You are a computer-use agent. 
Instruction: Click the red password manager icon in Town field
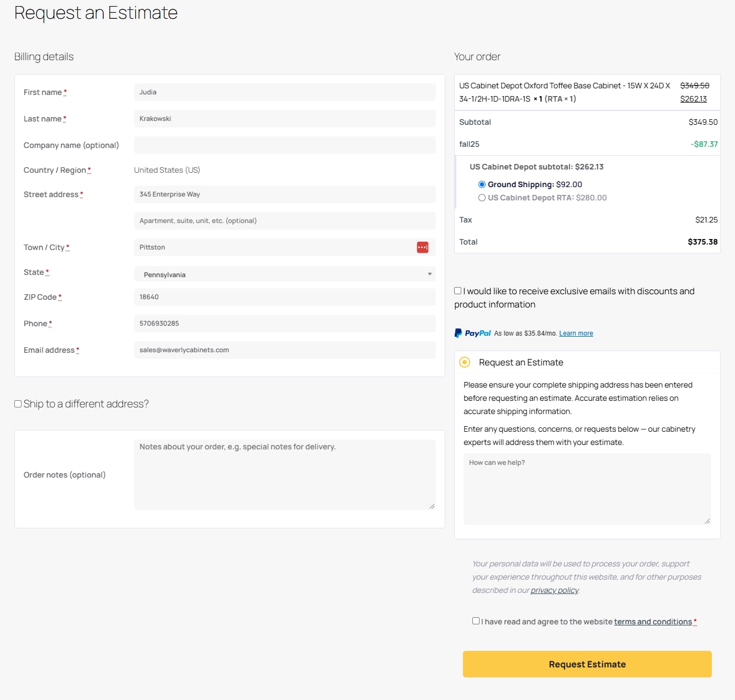[x=422, y=247]
